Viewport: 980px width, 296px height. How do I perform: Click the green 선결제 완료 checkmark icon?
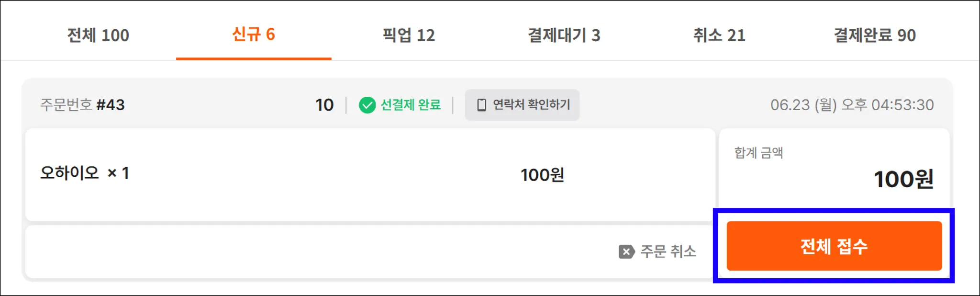pyautogui.click(x=367, y=105)
